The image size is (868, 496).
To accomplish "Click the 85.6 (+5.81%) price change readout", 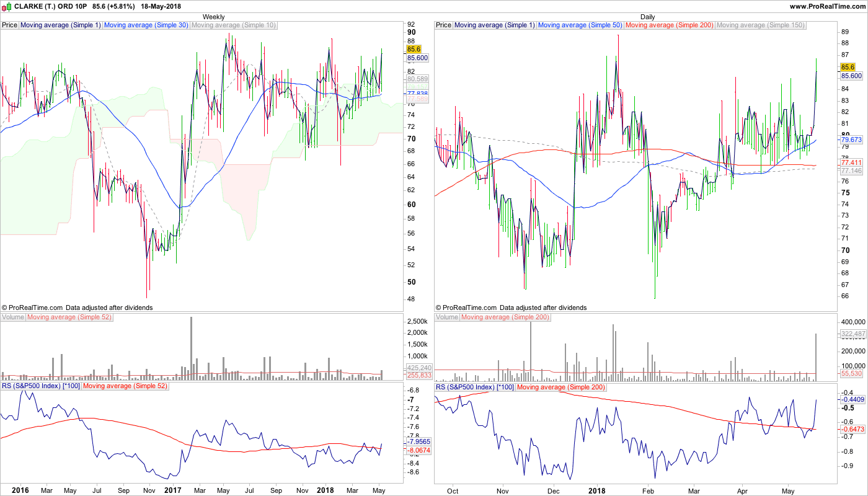I will (x=113, y=6).
